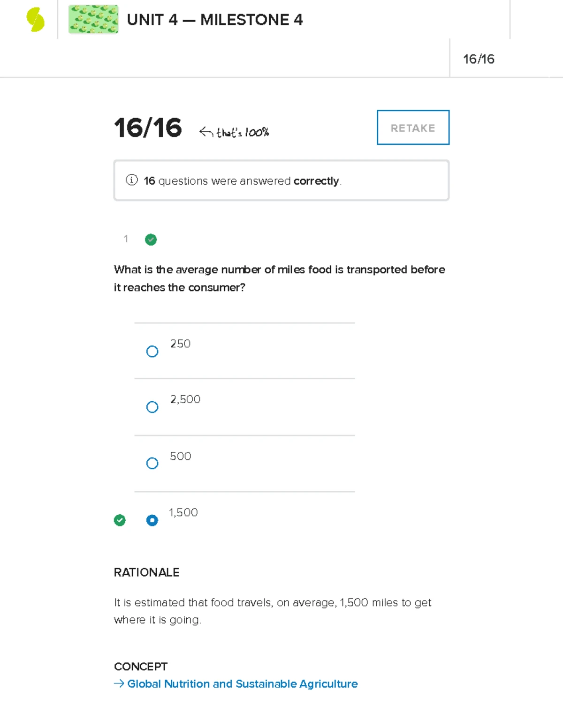Viewport: 563px width, 728px height.
Task: Open the green course thumbnail image
Action: point(93,20)
